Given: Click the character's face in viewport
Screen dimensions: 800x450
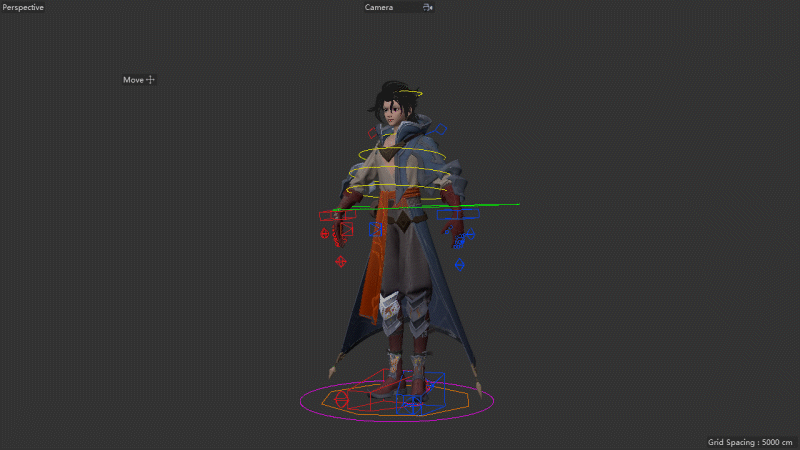Looking at the screenshot, I should tap(391, 111).
